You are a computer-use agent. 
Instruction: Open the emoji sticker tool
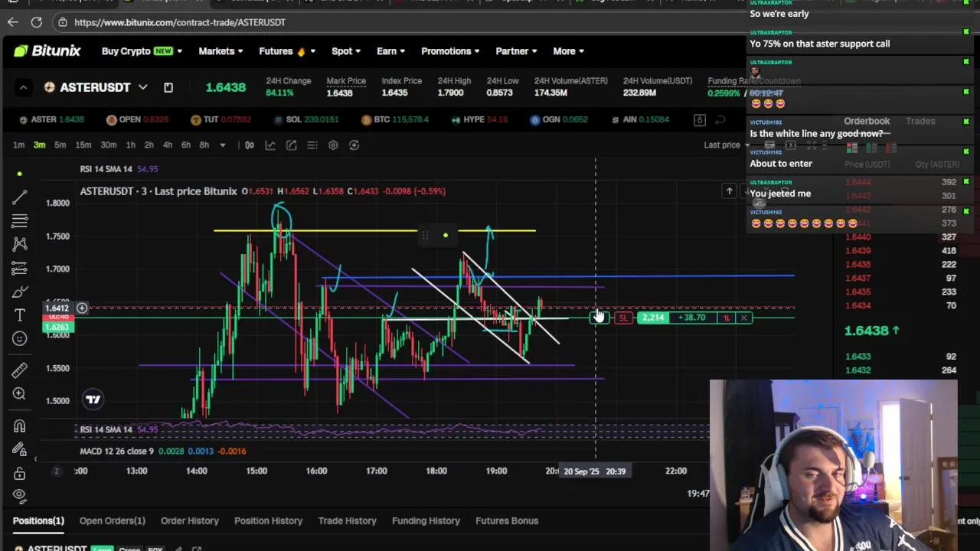tap(20, 338)
